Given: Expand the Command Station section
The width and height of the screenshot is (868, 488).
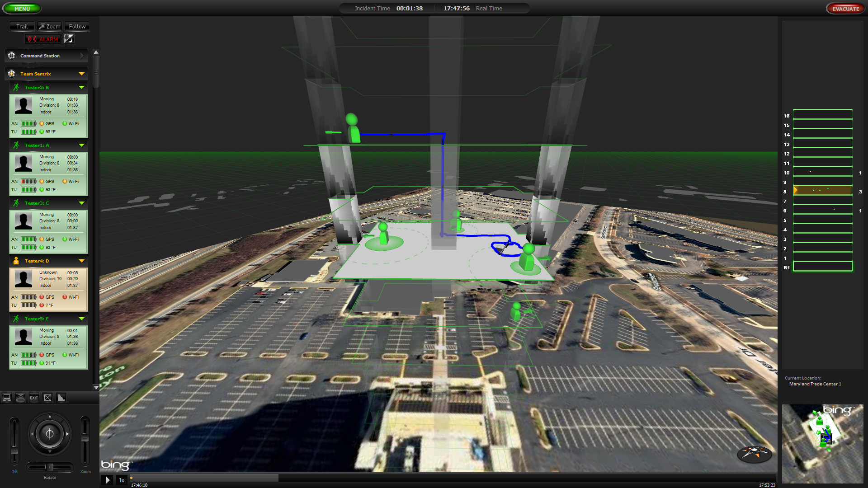Looking at the screenshot, I should click(x=82, y=56).
